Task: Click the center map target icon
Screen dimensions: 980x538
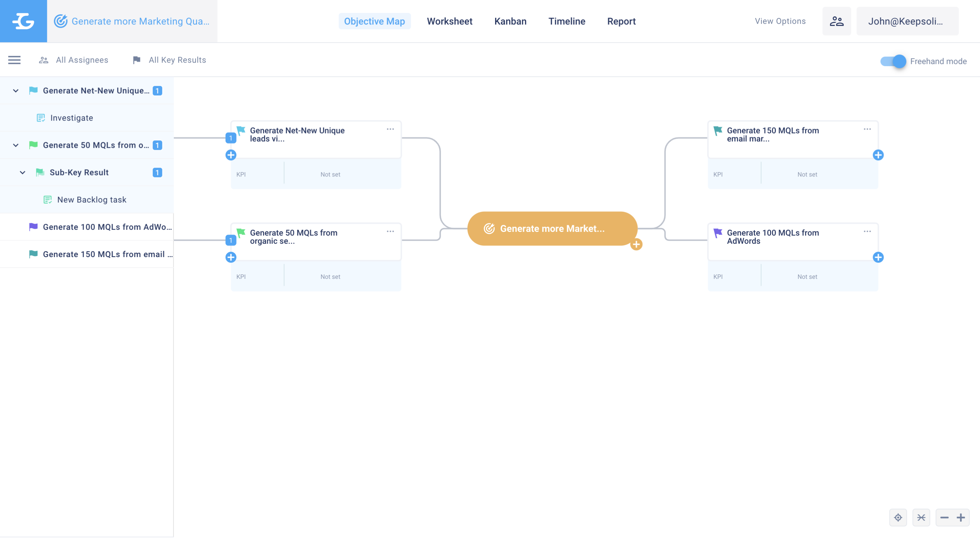Action: pyautogui.click(x=898, y=518)
